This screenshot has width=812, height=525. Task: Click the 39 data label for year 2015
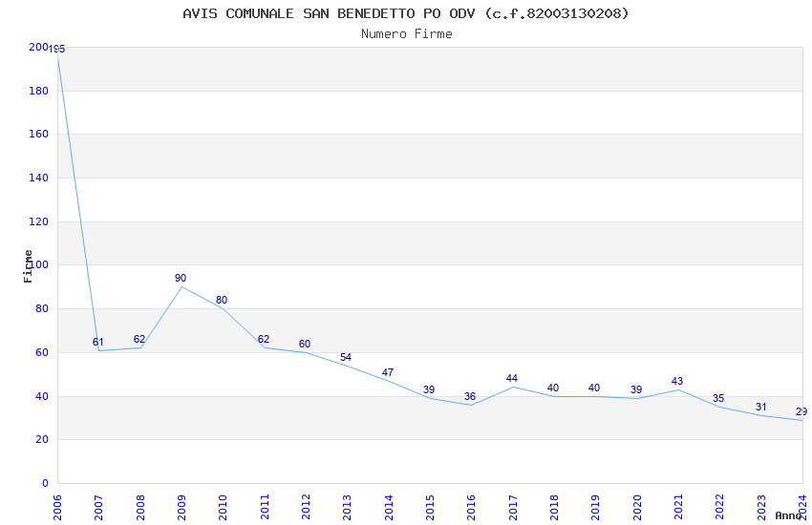[x=429, y=390]
